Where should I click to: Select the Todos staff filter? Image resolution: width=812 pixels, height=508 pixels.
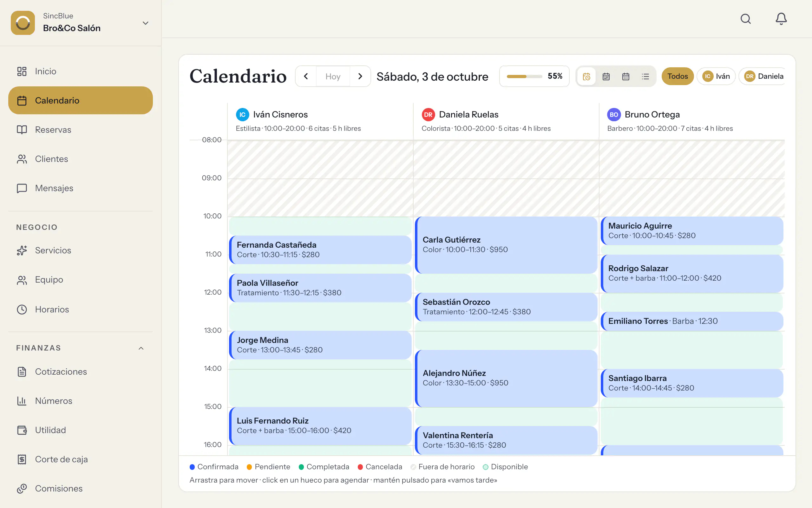pyautogui.click(x=678, y=76)
